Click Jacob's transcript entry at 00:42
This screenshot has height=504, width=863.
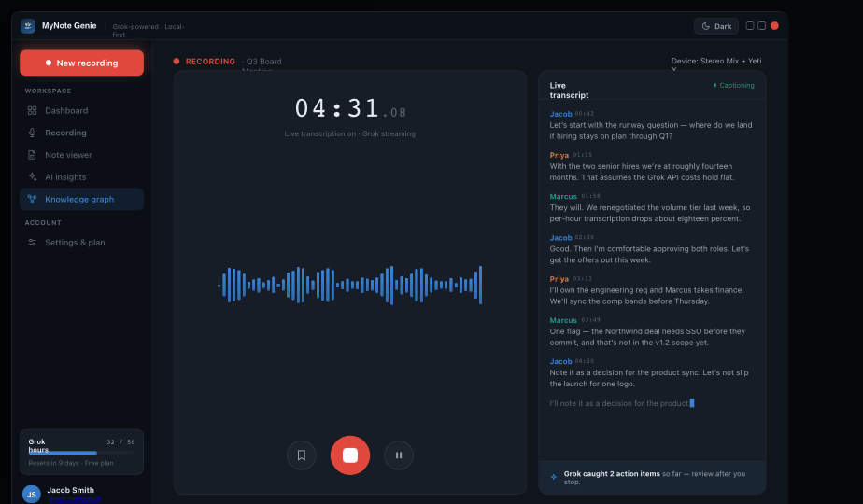click(652, 125)
